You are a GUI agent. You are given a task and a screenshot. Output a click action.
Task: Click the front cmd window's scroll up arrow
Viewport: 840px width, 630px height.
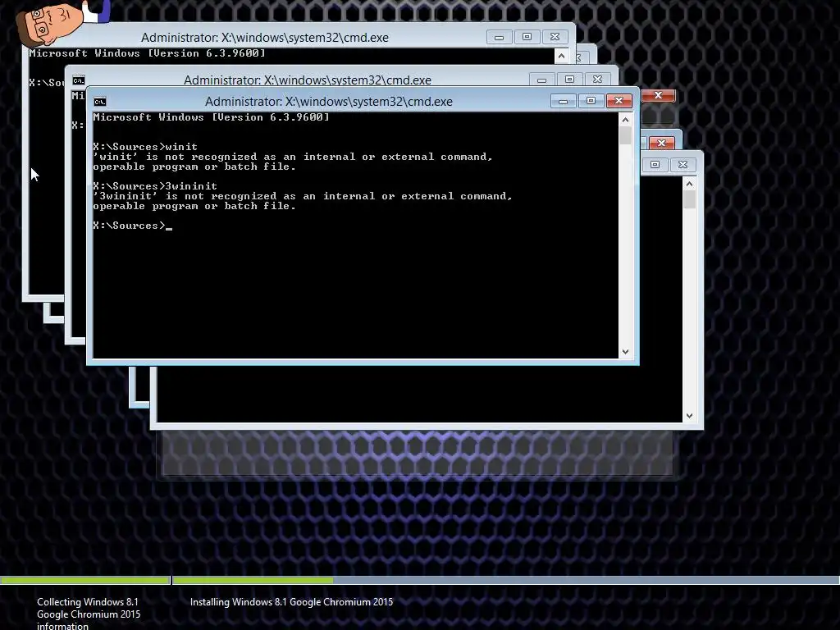tap(625, 120)
